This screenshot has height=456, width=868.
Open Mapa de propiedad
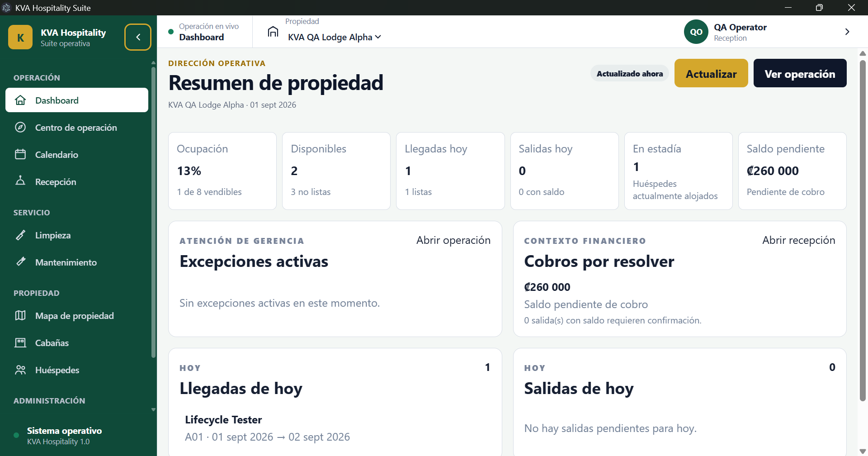tap(77, 315)
